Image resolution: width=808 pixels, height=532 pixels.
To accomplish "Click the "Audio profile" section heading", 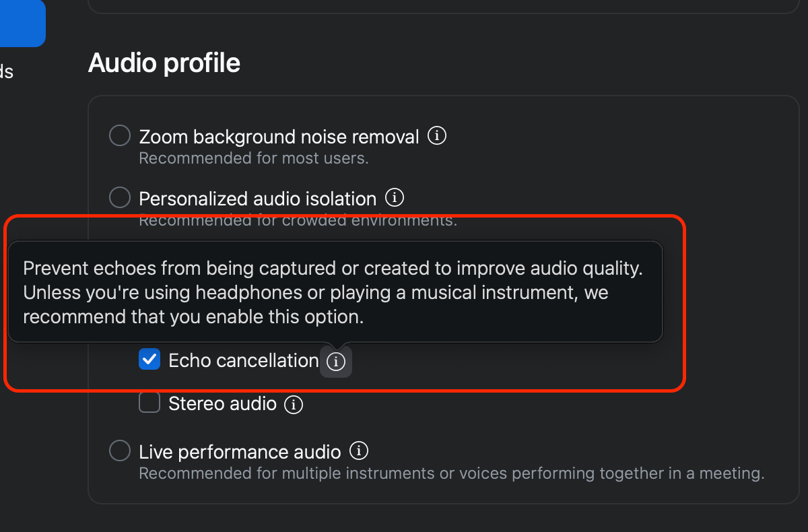I will tap(164, 63).
